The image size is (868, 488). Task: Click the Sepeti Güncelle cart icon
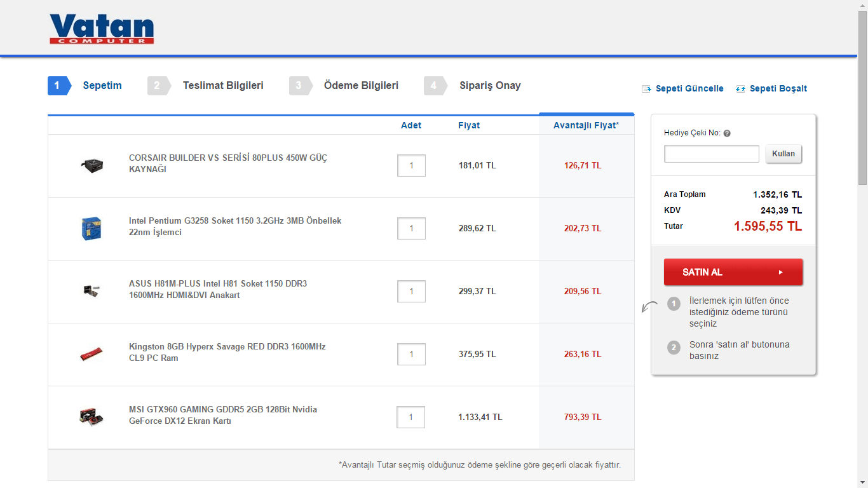(x=646, y=89)
